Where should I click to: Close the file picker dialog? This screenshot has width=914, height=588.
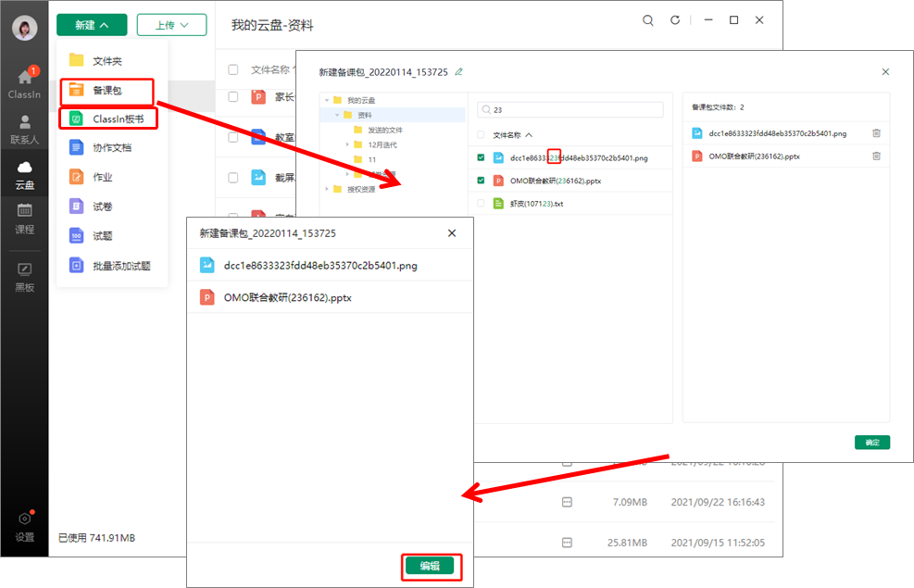coord(885,71)
